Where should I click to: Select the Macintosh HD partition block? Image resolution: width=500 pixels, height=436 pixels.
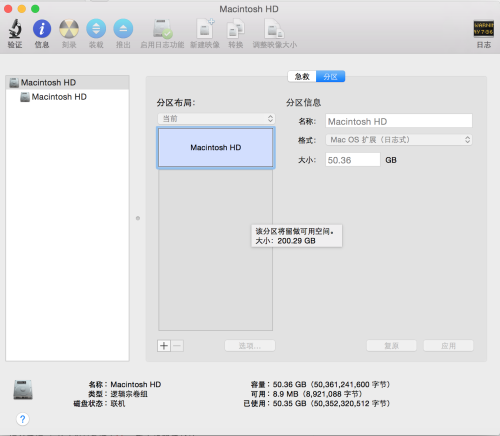(216, 148)
